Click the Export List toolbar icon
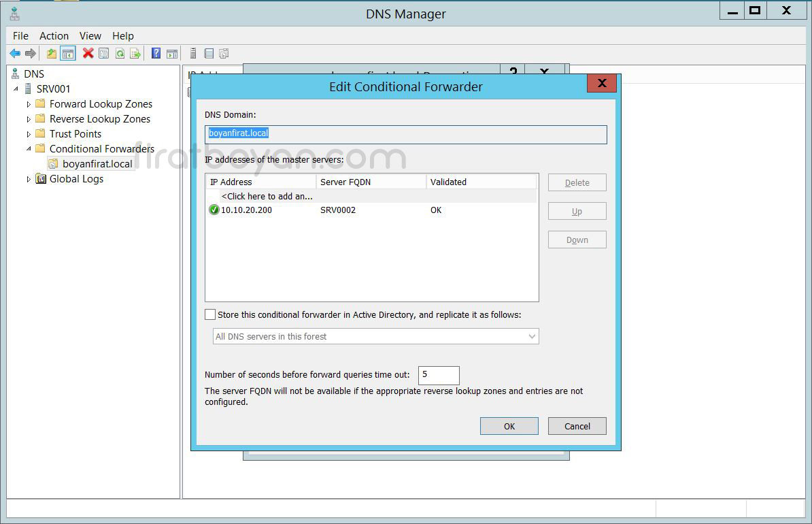812x524 pixels. click(135, 53)
